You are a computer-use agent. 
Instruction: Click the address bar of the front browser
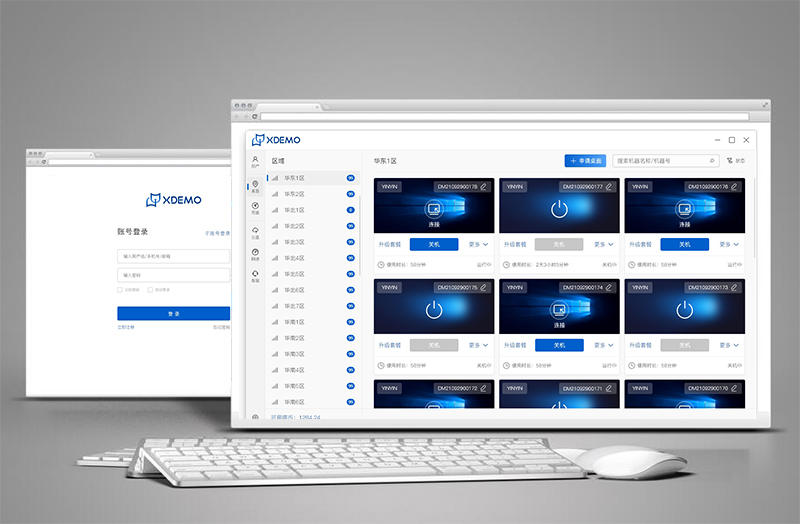(x=504, y=117)
